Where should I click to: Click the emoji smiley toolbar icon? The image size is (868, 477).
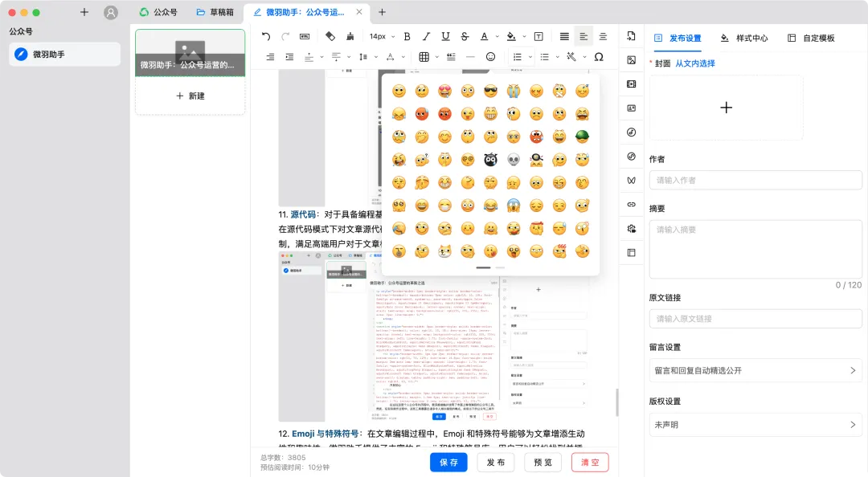coord(490,57)
